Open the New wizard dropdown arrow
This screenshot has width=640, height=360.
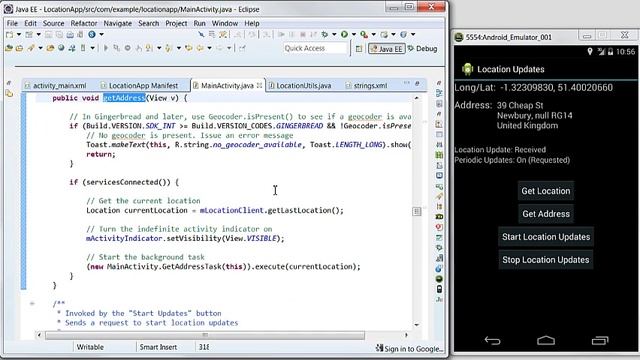(18, 35)
